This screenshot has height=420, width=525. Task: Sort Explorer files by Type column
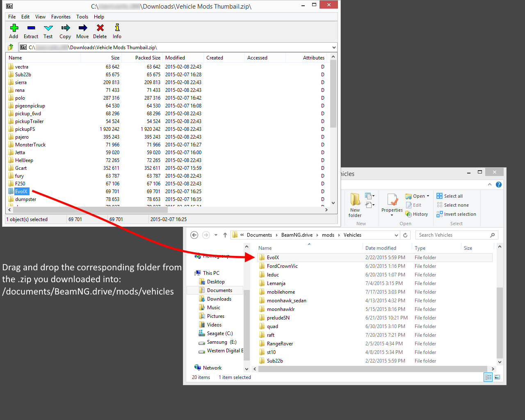coord(436,248)
